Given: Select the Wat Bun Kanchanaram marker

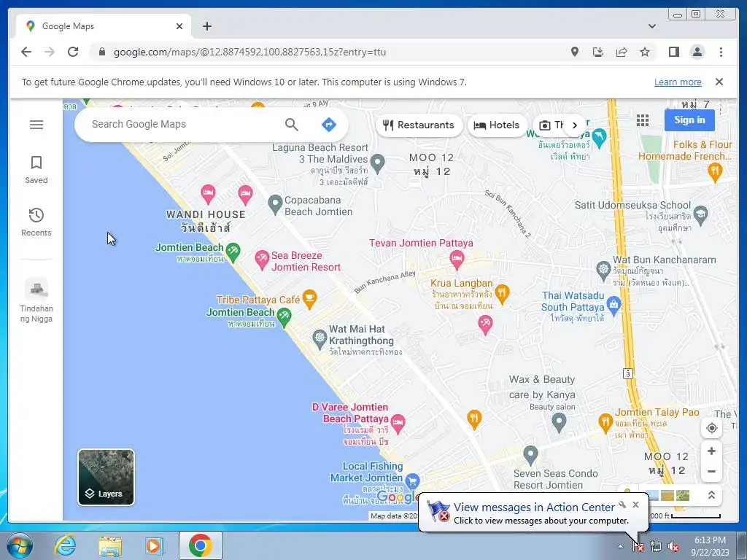Looking at the screenshot, I should (x=603, y=271).
